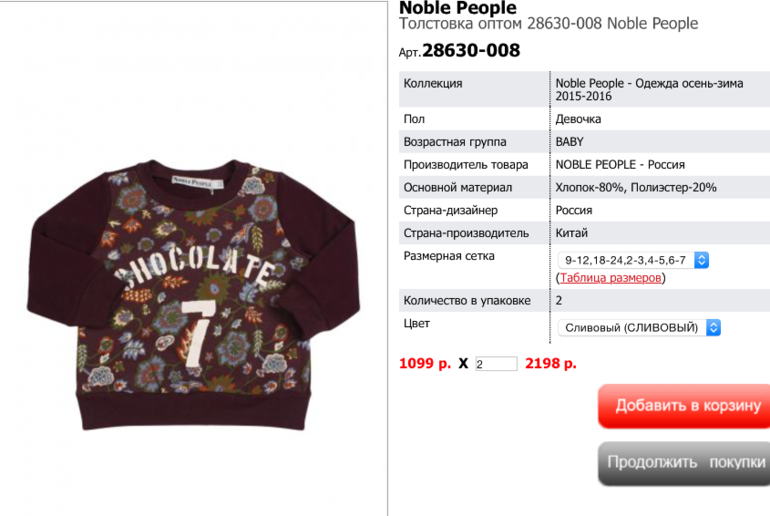Click the Добавить в корзину button
Viewport: 770px width, 516px height.
(x=685, y=406)
